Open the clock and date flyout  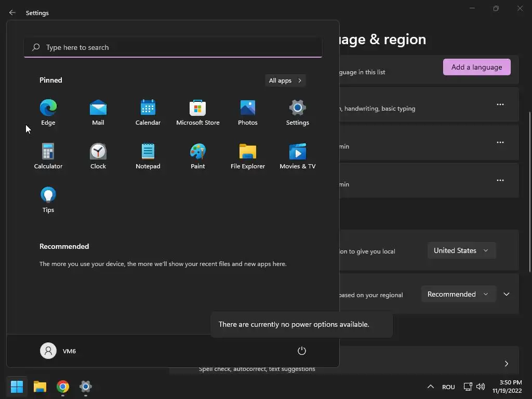coord(507,387)
